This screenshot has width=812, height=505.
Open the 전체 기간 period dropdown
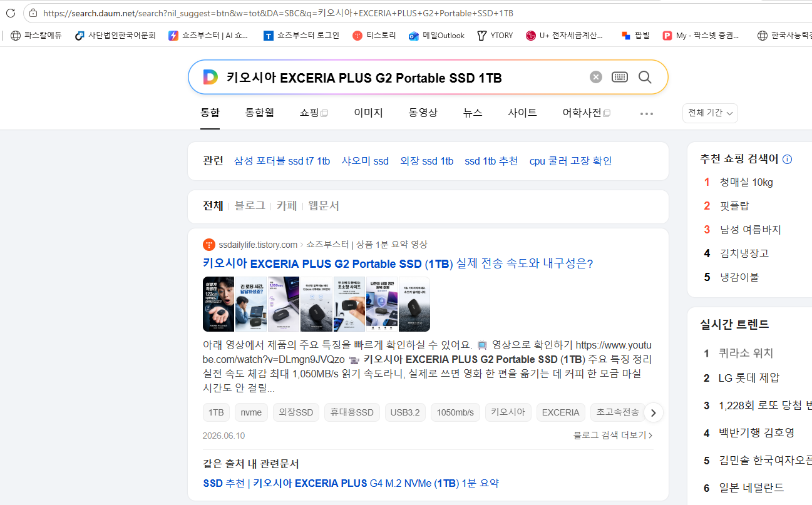(710, 113)
